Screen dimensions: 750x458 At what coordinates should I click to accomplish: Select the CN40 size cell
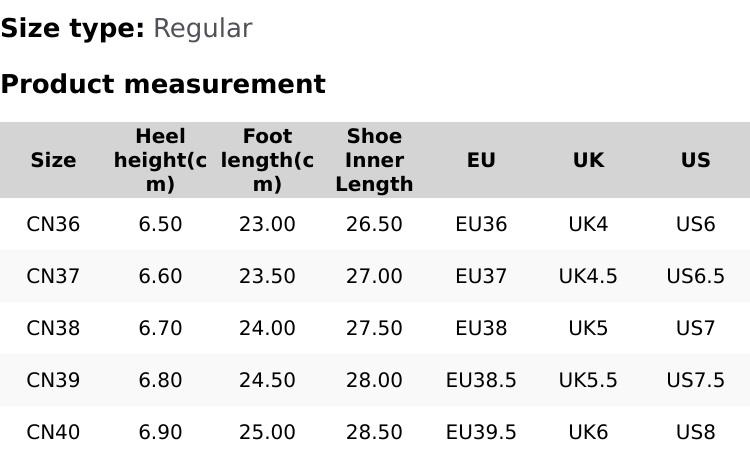coord(53,432)
